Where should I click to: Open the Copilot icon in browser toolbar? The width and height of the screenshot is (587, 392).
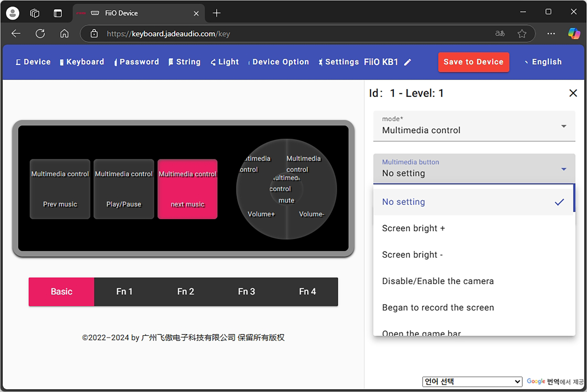[573, 34]
